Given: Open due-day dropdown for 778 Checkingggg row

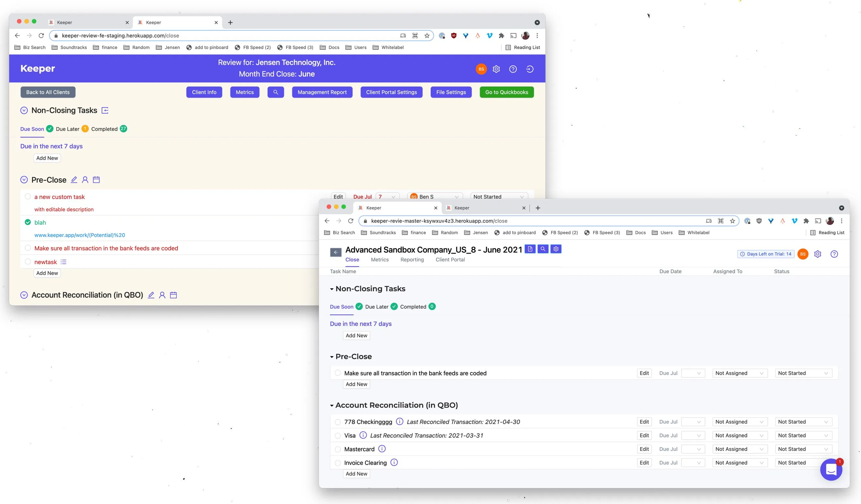Looking at the screenshot, I should coord(693,422).
